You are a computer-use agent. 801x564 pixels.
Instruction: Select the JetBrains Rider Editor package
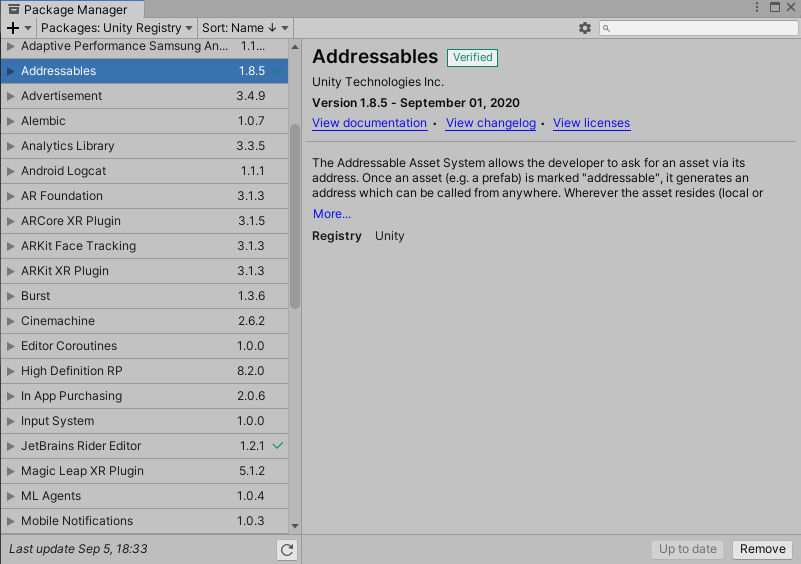click(145, 446)
